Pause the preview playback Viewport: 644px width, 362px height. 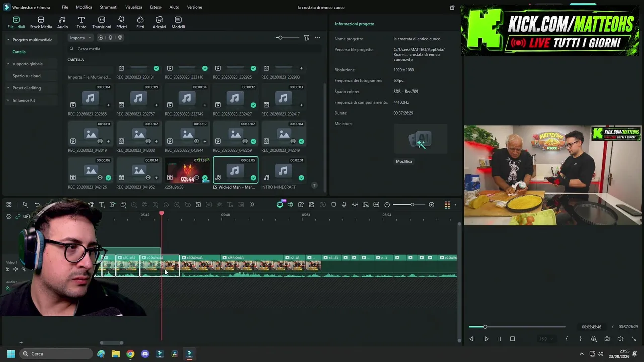pyautogui.click(x=499, y=339)
